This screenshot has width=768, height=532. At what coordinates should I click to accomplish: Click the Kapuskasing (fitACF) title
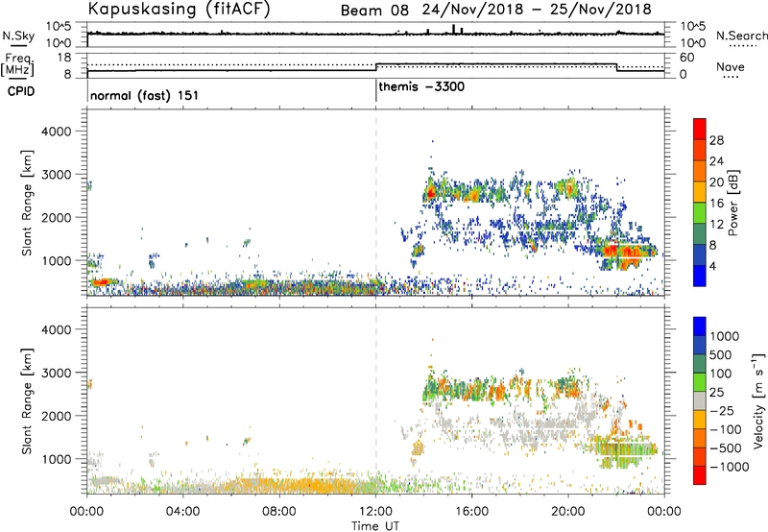tap(179, 10)
